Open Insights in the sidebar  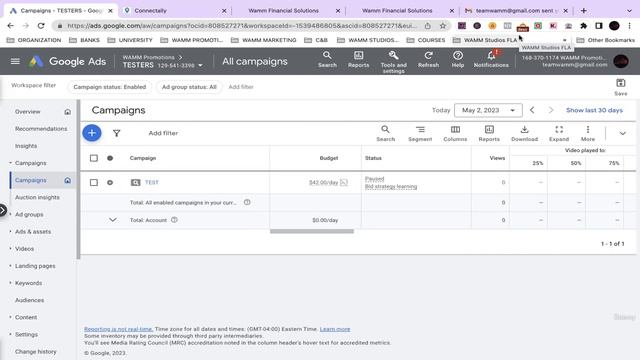tap(26, 146)
